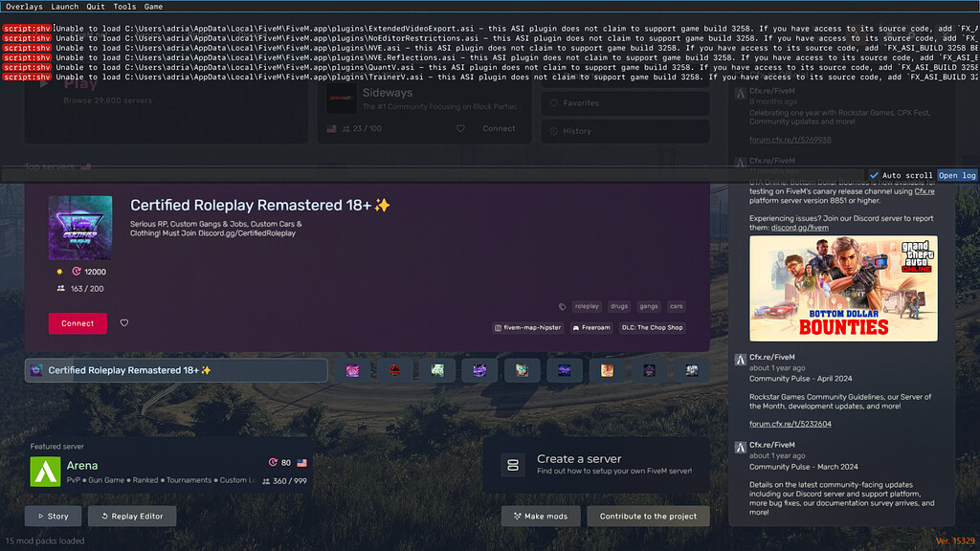Click the US flag on Arena server
The image size is (980, 551).
[301, 463]
